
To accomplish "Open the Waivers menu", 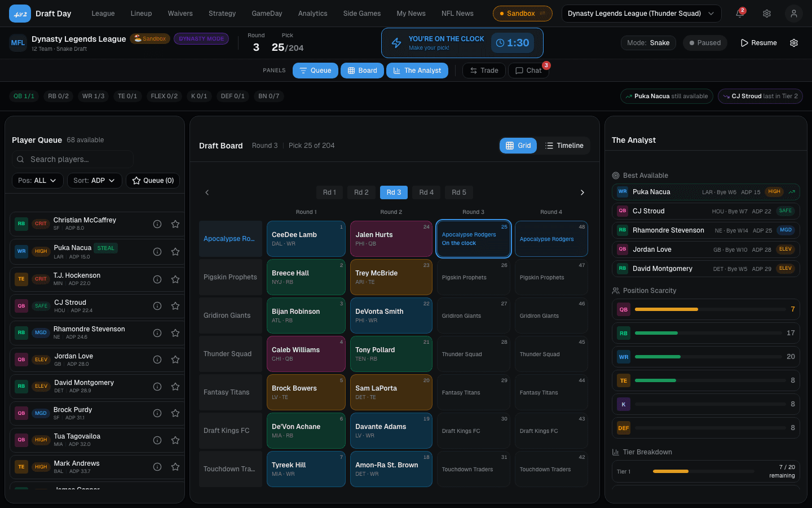I will coord(180,14).
